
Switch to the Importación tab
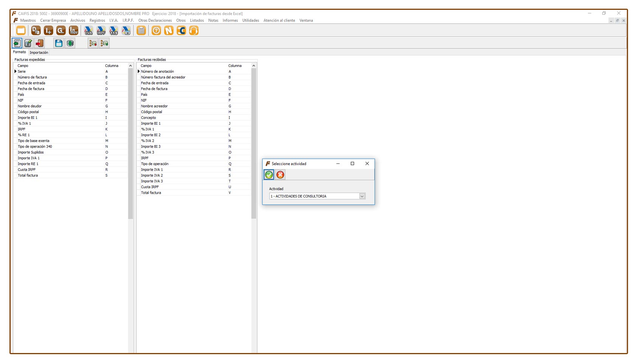point(39,53)
